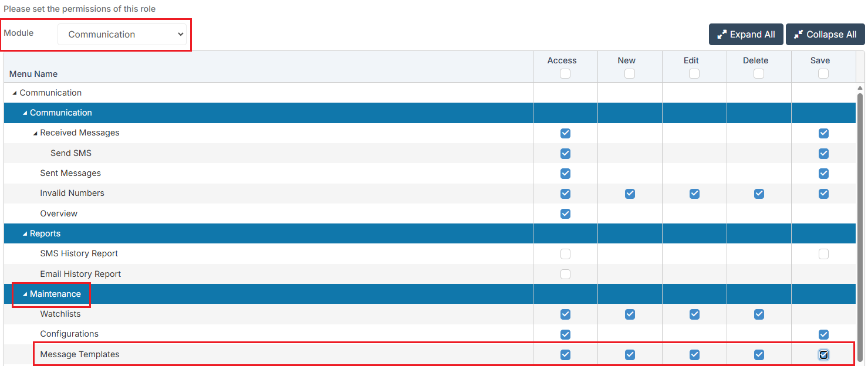Enable Access for SMS History Report
Screen dimensions: 868x366
pyautogui.click(x=565, y=254)
